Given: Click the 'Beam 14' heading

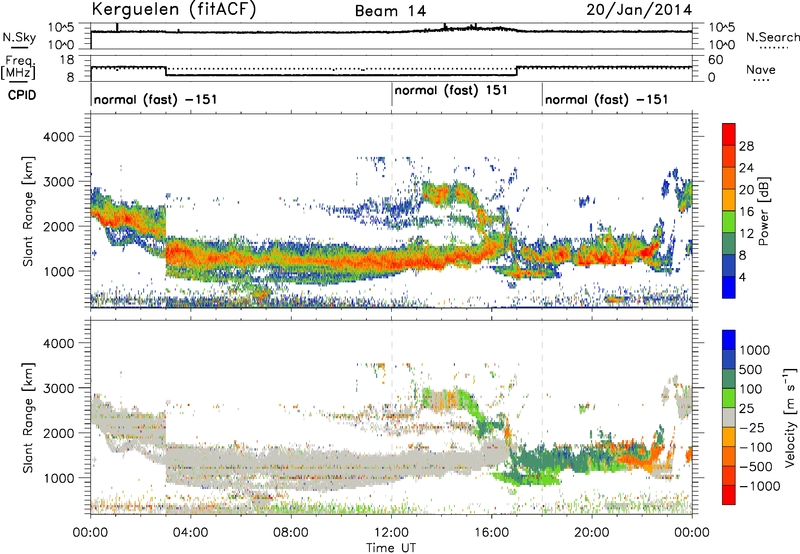Looking at the screenshot, I should click(x=390, y=11).
